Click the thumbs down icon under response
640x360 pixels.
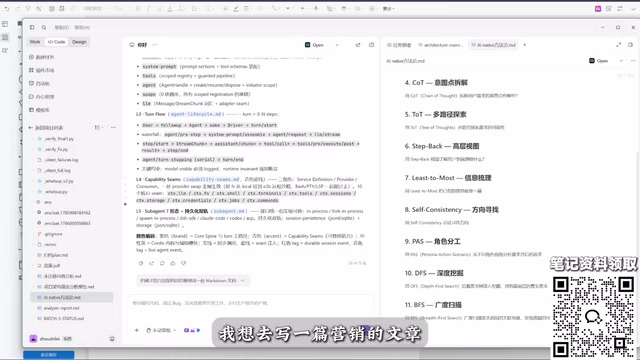183,263
